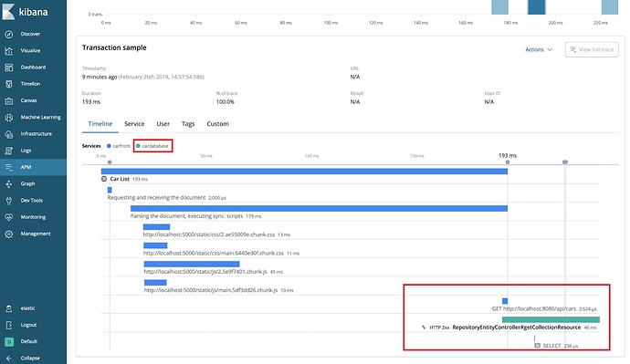The image size is (630, 364).
Task: Open Monitoring heartbeat icon
Action: click(9, 217)
